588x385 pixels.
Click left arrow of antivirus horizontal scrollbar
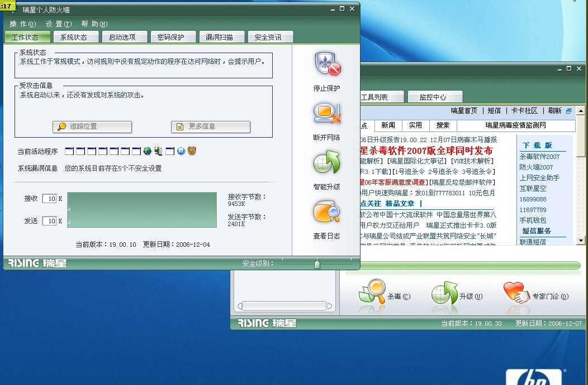239,306
